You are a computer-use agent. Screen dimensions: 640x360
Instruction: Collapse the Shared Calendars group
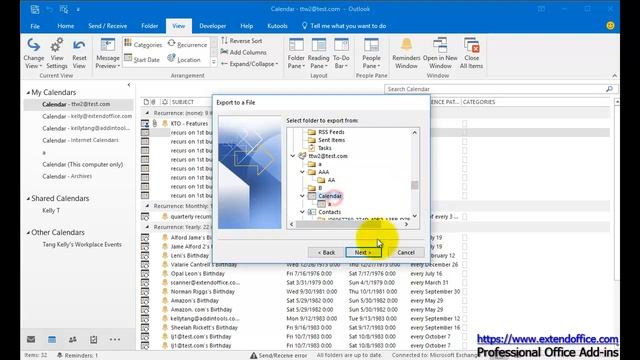[x=28, y=199]
